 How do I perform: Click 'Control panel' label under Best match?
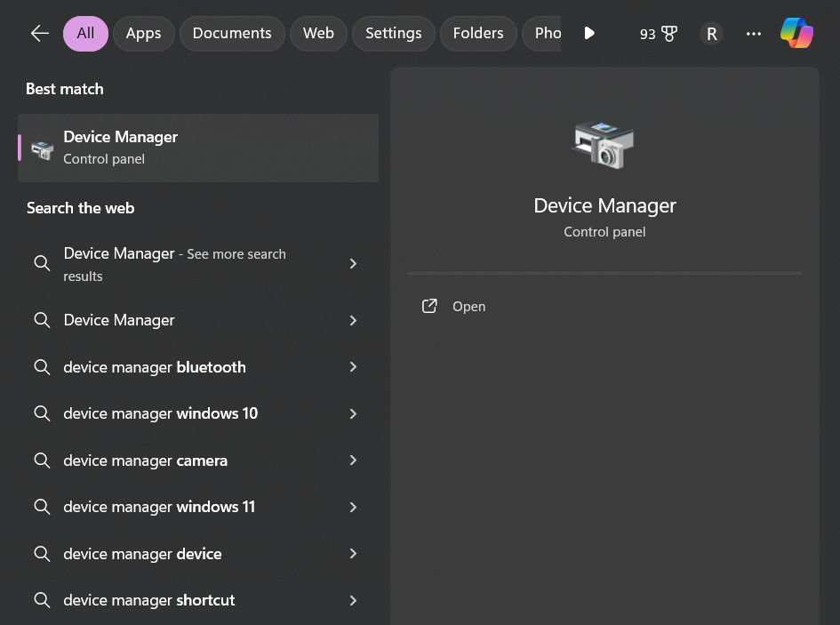pyautogui.click(x=104, y=159)
